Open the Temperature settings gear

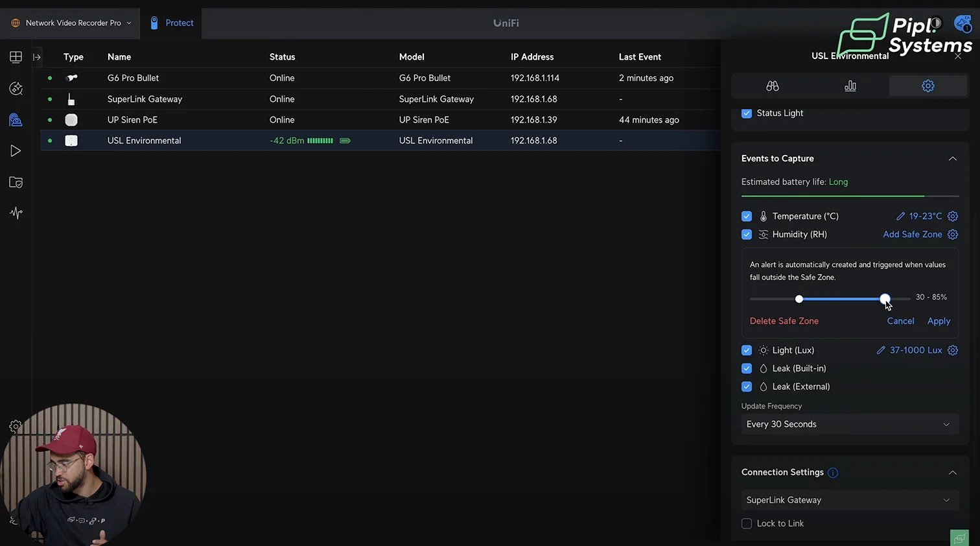pos(953,216)
